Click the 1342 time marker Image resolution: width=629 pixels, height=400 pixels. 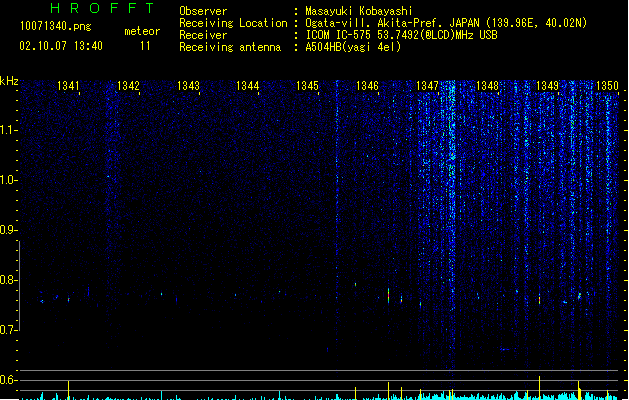click(x=128, y=86)
